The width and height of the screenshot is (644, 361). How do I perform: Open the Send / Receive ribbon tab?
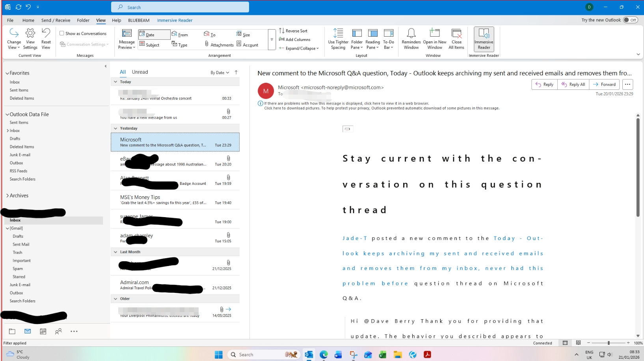[x=56, y=20]
